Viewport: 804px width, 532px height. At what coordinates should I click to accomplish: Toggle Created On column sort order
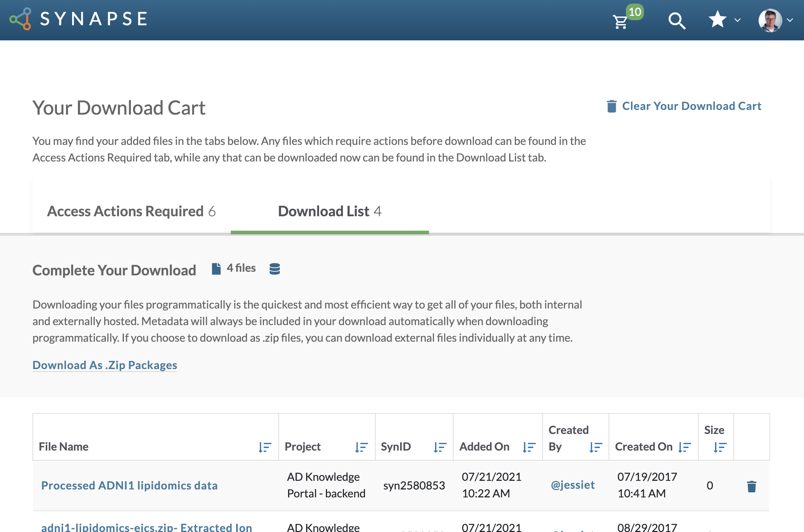(x=684, y=447)
